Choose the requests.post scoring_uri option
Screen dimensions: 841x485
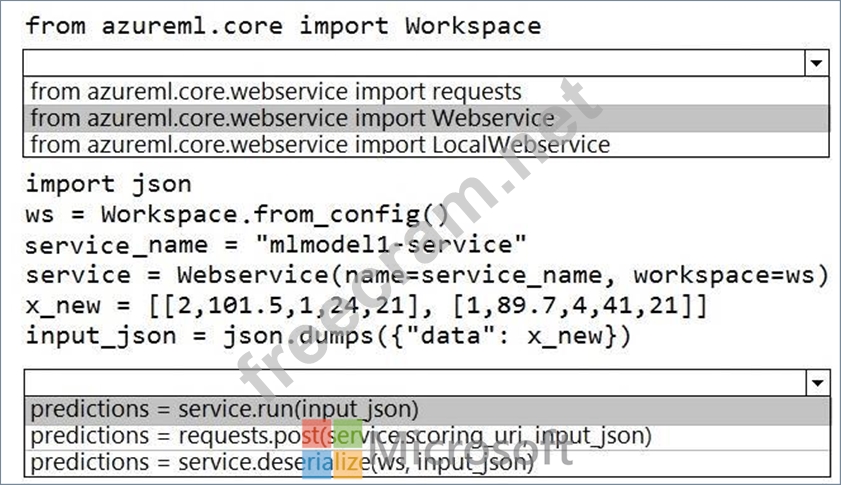pos(340,436)
